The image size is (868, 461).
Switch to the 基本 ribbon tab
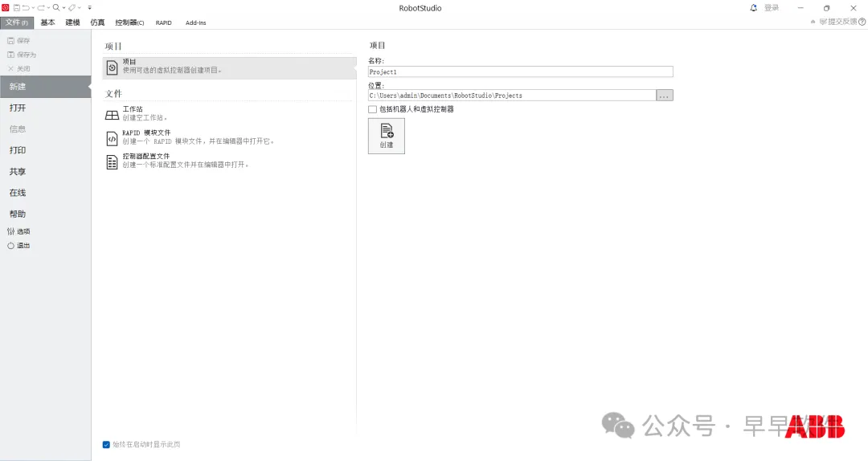[x=47, y=22]
